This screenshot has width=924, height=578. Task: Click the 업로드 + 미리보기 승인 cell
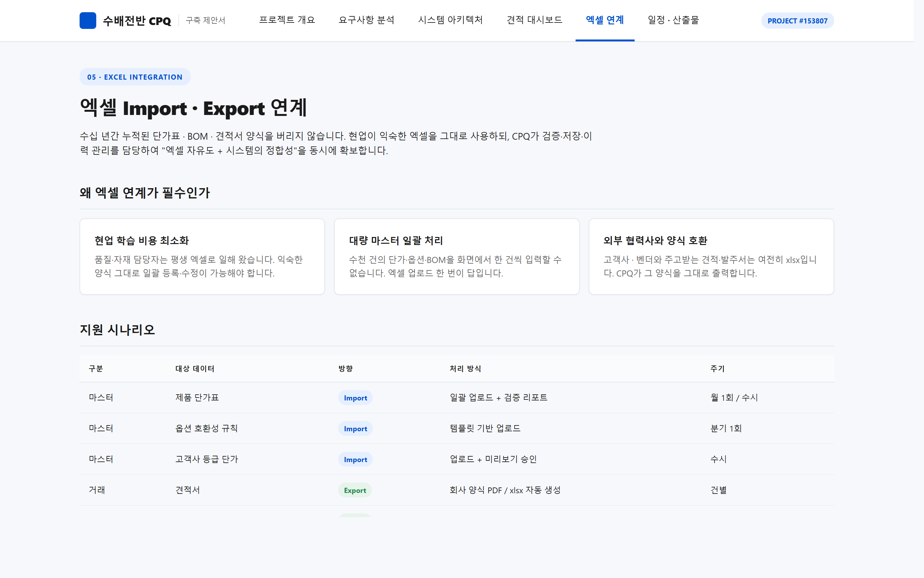tap(493, 459)
